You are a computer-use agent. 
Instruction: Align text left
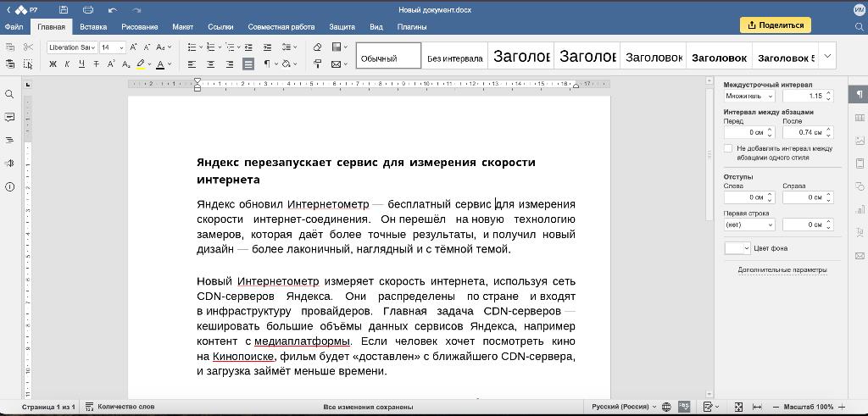[x=192, y=64]
